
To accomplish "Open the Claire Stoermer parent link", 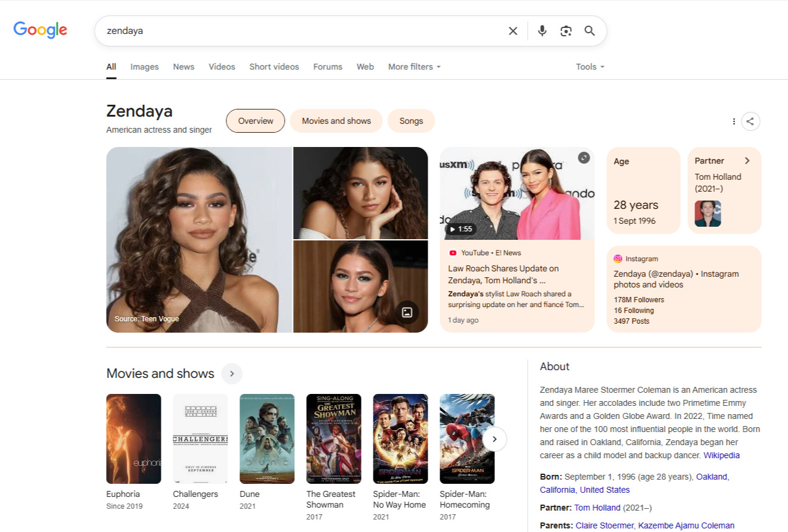I will point(605,525).
